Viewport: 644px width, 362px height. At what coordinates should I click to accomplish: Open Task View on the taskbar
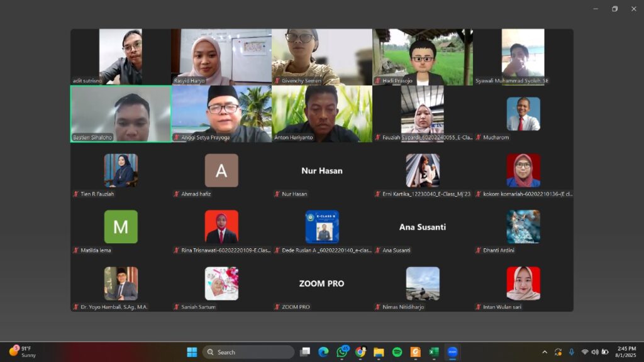point(305,352)
